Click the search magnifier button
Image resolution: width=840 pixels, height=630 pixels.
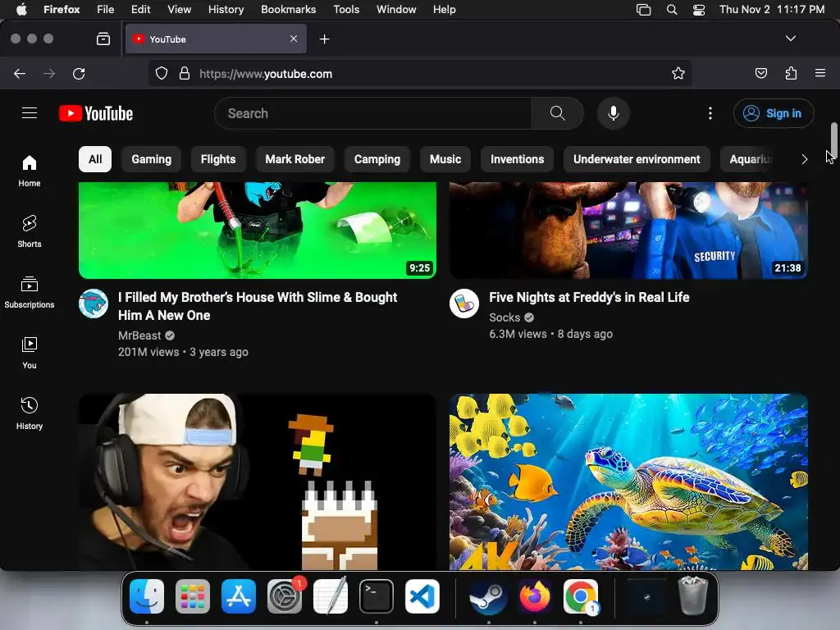(557, 113)
